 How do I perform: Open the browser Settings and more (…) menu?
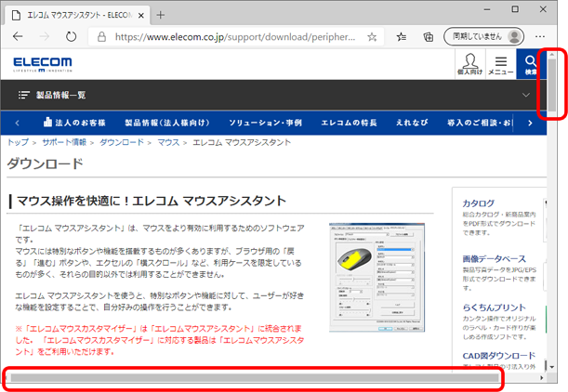tap(540, 36)
